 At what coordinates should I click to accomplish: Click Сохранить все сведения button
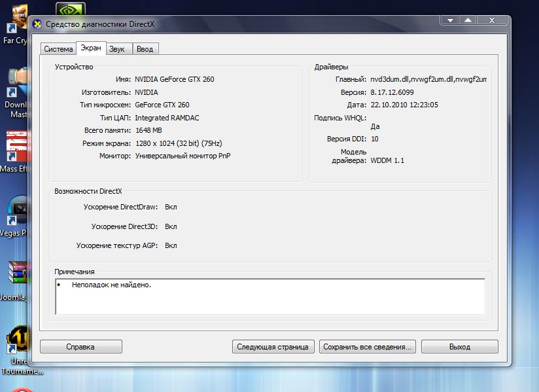point(368,347)
